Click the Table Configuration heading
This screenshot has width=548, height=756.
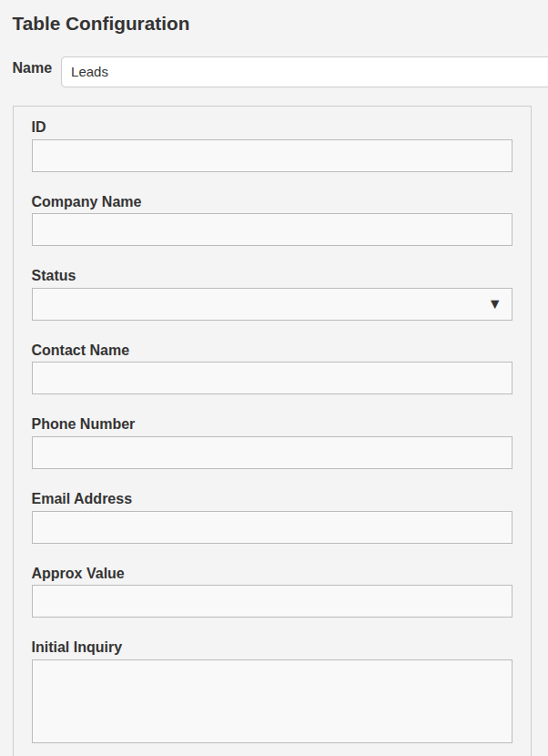(101, 25)
